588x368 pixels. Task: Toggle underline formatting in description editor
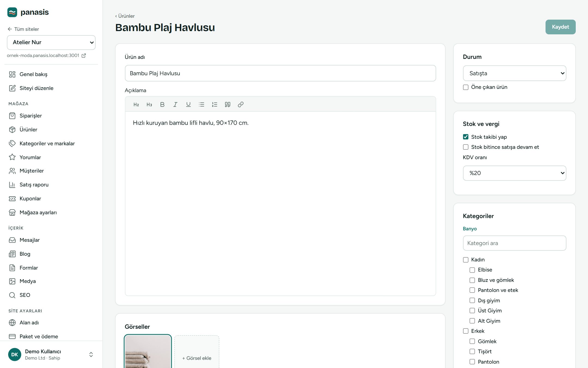click(188, 105)
